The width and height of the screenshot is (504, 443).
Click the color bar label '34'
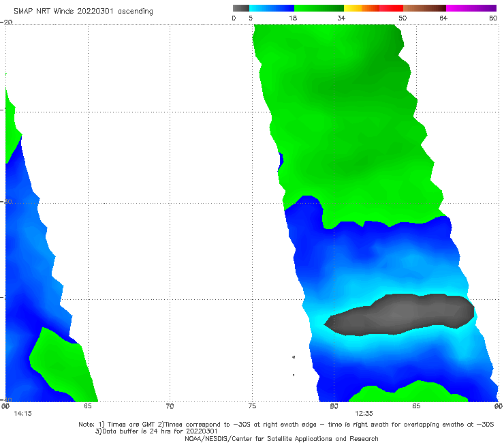point(341,18)
